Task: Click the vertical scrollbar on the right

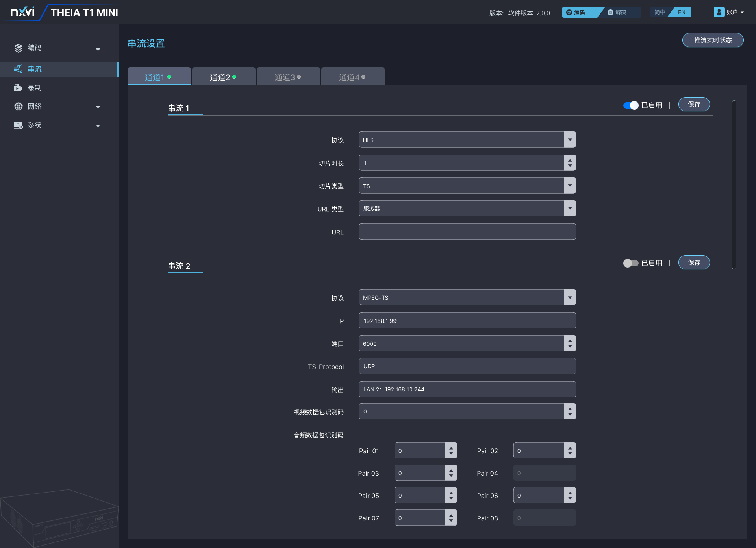Action: pyautogui.click(x=734, y=185)
